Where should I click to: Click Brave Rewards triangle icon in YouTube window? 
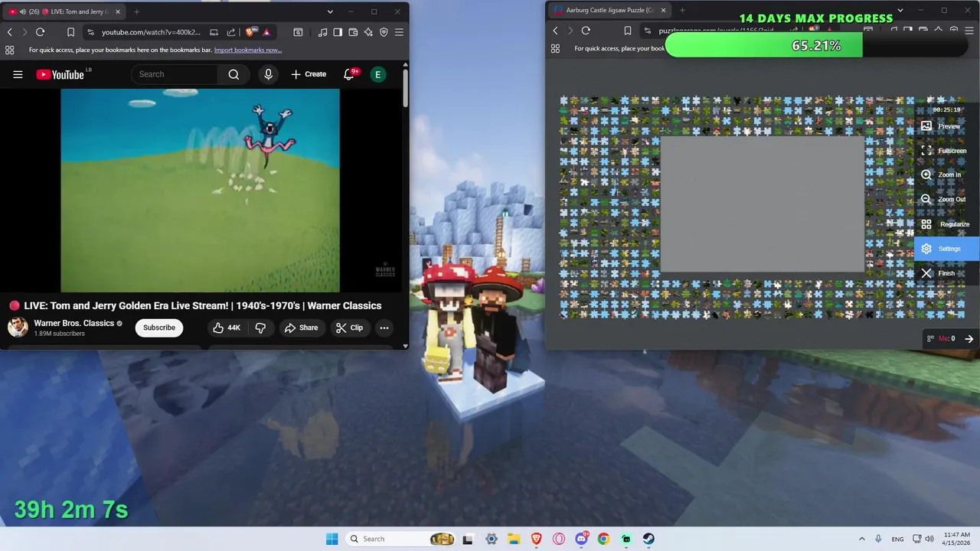click(266, 32)
